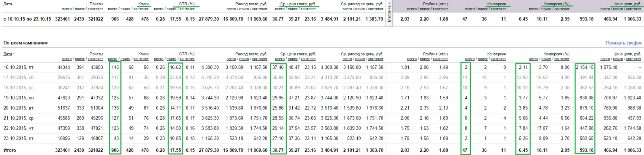Sort campaigns table by CTR (%) всего

[159, 59]
